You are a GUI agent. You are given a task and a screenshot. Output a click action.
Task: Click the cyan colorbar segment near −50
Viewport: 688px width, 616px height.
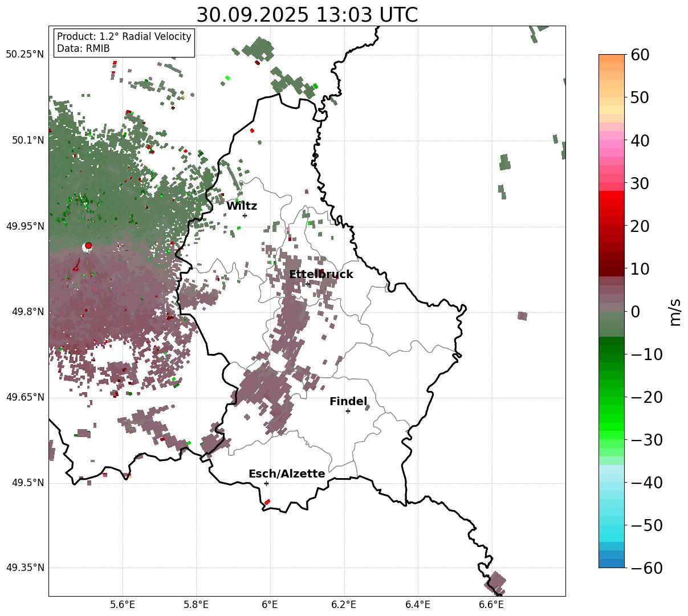click(x=612, y=525)
